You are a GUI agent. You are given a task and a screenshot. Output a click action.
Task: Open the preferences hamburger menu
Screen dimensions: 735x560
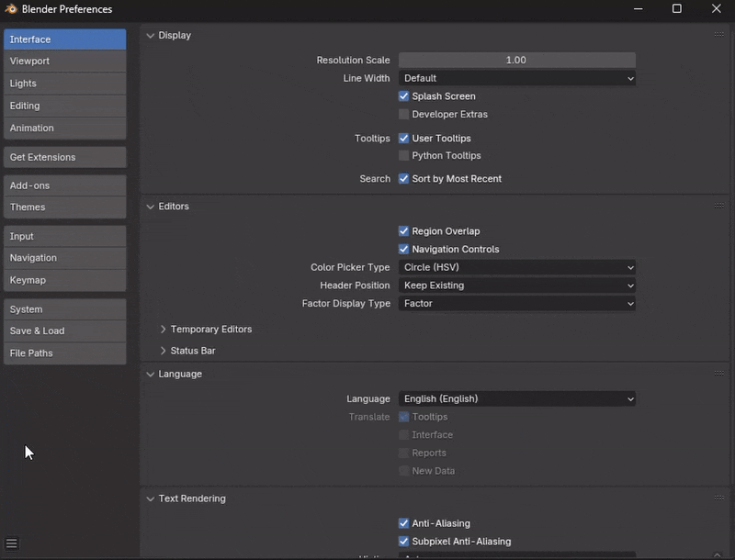click(x=12, y=543)
